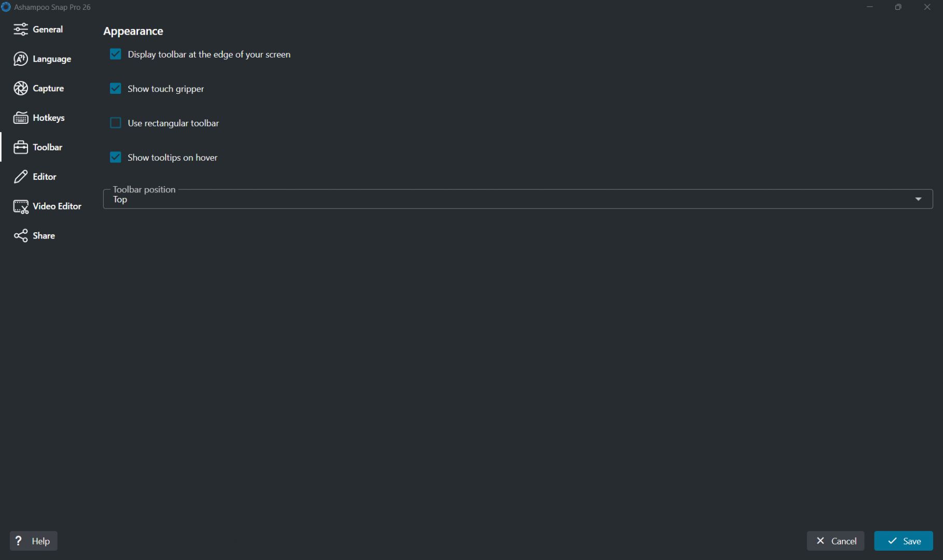Image resolution: width=943 pixels, height=560 pixels.
Task: Click the Share icon in the sidebar
Action: 21,236
